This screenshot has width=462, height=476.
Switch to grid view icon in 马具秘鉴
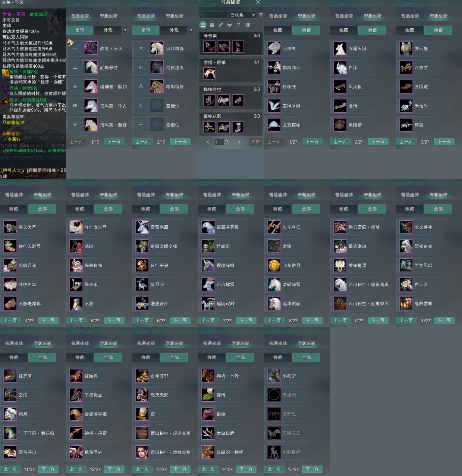(x=212, y=25)
